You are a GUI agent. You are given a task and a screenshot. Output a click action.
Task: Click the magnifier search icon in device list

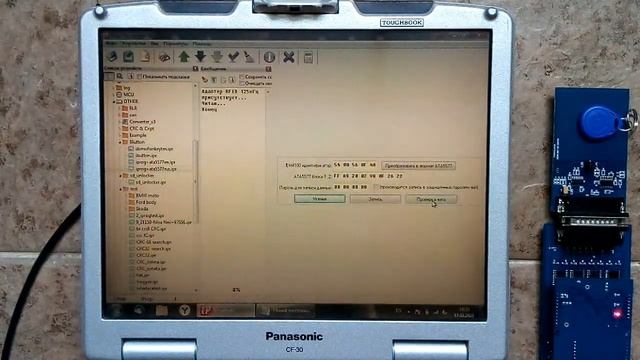(120, 76)
